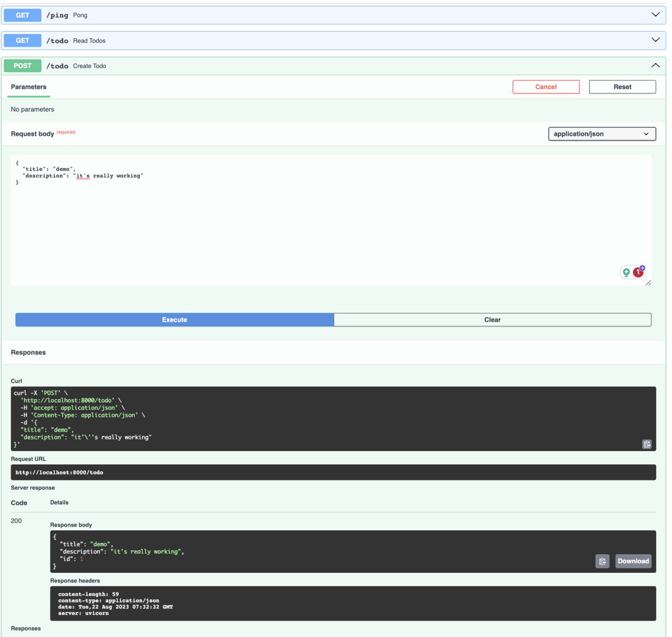Run the request with Execute
Screen dimensions: 672x637
tap(174, 320)
